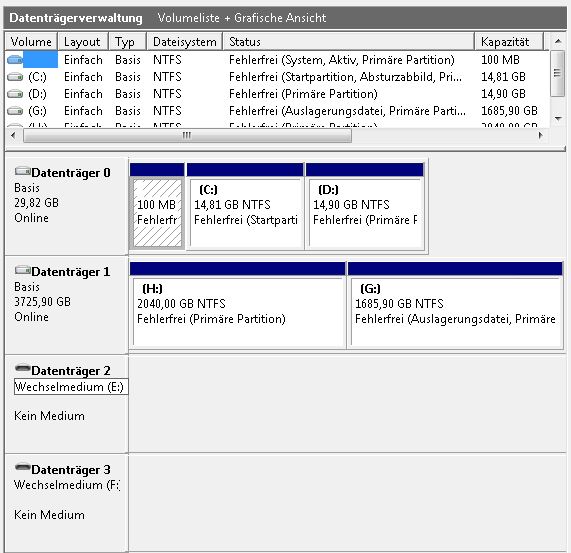Click the 29,82 GB size of Datenträger 0

tap(36, 203)
